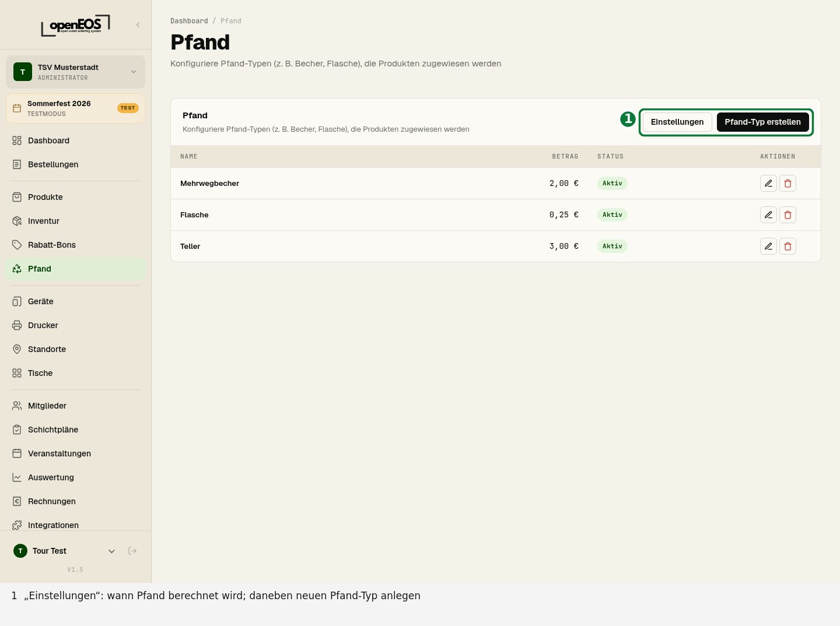
Task: Click the Dashboard grid icon in sidebar
Action: [x=17, y=140]
